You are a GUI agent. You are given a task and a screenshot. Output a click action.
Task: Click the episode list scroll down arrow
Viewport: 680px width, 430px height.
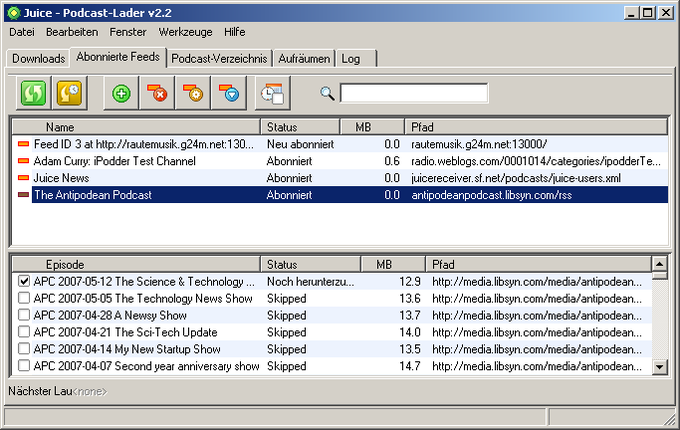click(660, 367)
